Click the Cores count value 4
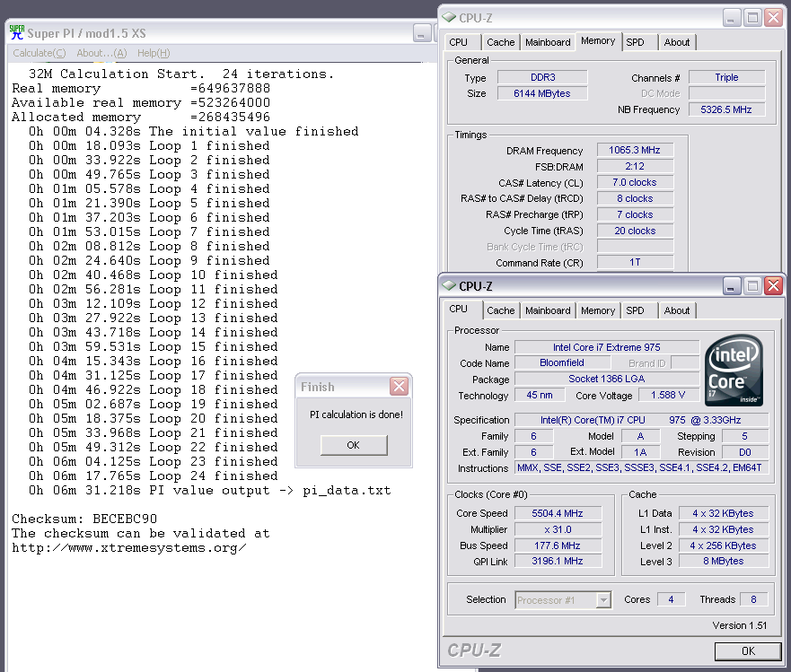The width and height of the screenshot is (791, 672). 671,599
